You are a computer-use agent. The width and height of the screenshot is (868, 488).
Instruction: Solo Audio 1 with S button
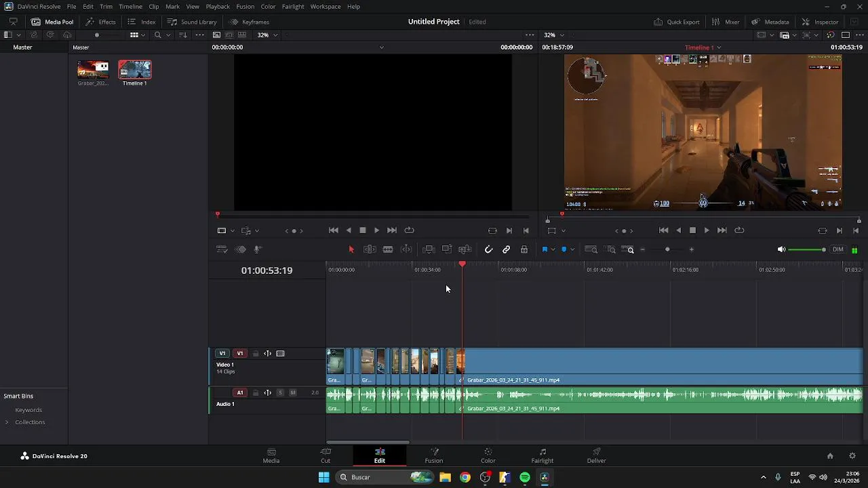coord(280,392)
